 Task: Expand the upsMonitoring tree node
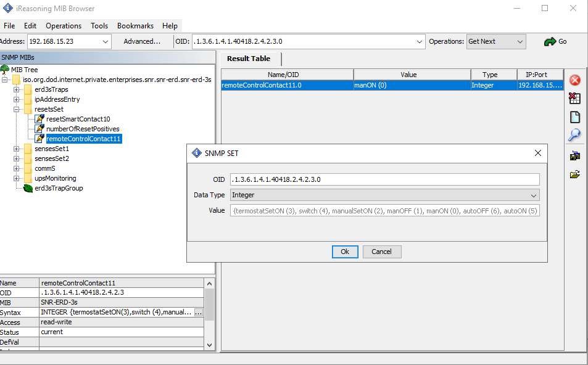[x=16, y=178]
